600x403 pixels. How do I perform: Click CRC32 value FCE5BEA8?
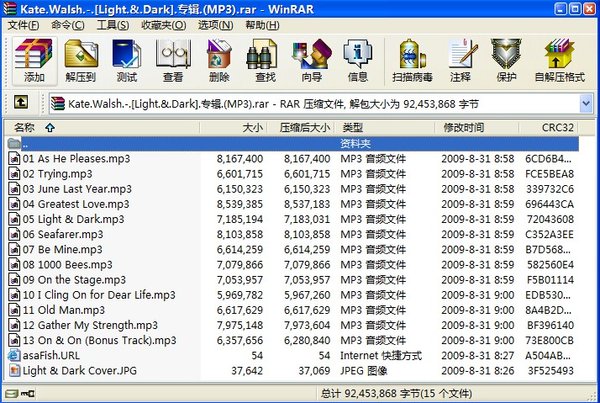[x=549, y=174]
